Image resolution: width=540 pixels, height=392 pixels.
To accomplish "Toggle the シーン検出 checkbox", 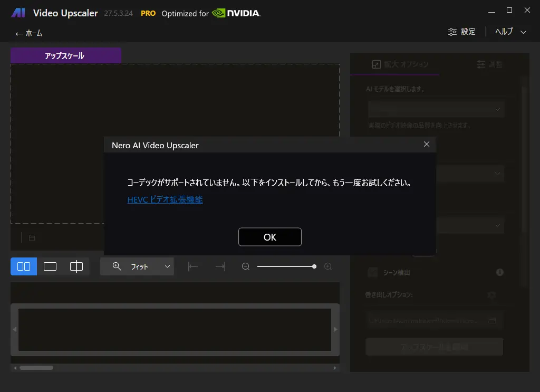I will click(373, 272).
